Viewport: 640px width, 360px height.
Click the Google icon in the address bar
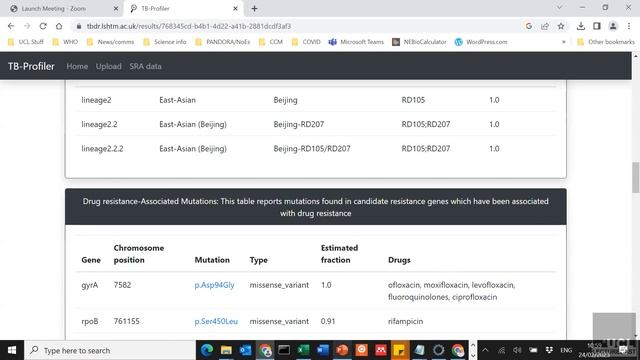(x=529, y=26)
